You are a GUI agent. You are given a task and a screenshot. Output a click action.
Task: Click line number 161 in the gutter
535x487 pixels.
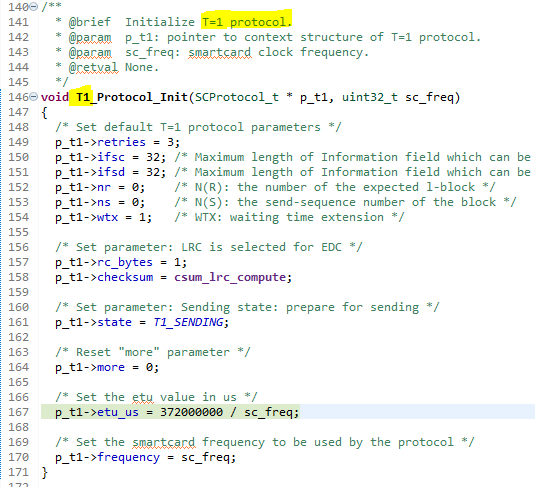coord(18,322)
